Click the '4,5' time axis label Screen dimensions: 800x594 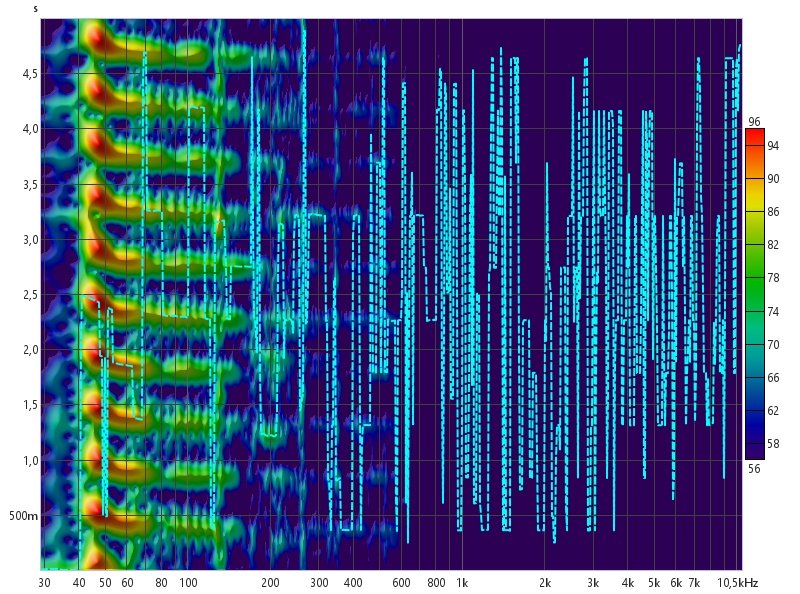[30, 73]
